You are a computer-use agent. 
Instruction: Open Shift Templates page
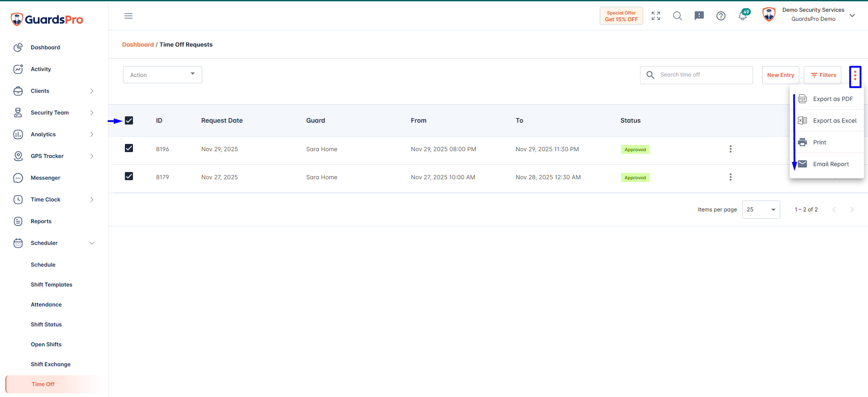pos(52,285)
